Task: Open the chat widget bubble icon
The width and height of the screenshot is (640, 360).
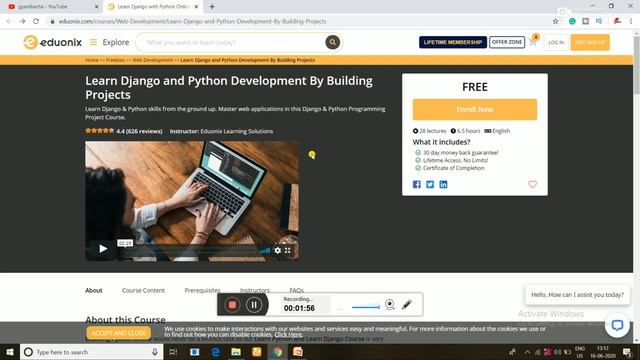Action: tap(617, 325)
